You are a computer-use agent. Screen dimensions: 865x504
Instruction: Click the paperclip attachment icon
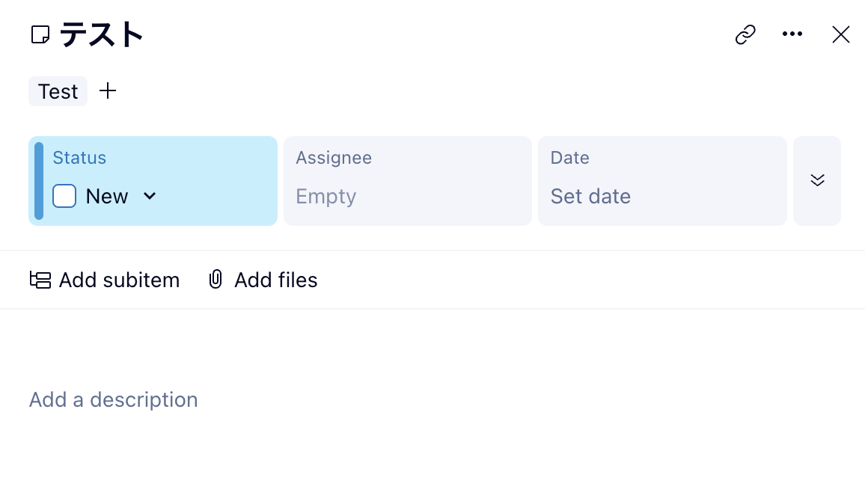(216, 280)
